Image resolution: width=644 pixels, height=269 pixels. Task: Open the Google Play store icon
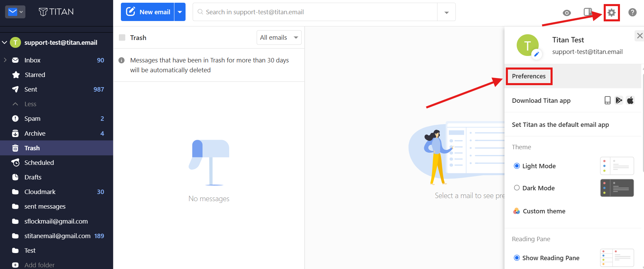pos(619,100)
